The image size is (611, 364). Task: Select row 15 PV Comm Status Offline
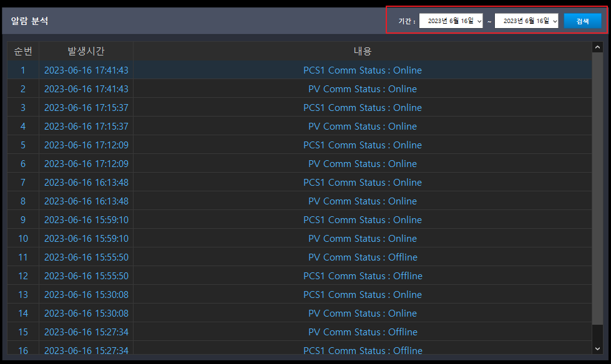pyautogui.click(x=300, y=332)
